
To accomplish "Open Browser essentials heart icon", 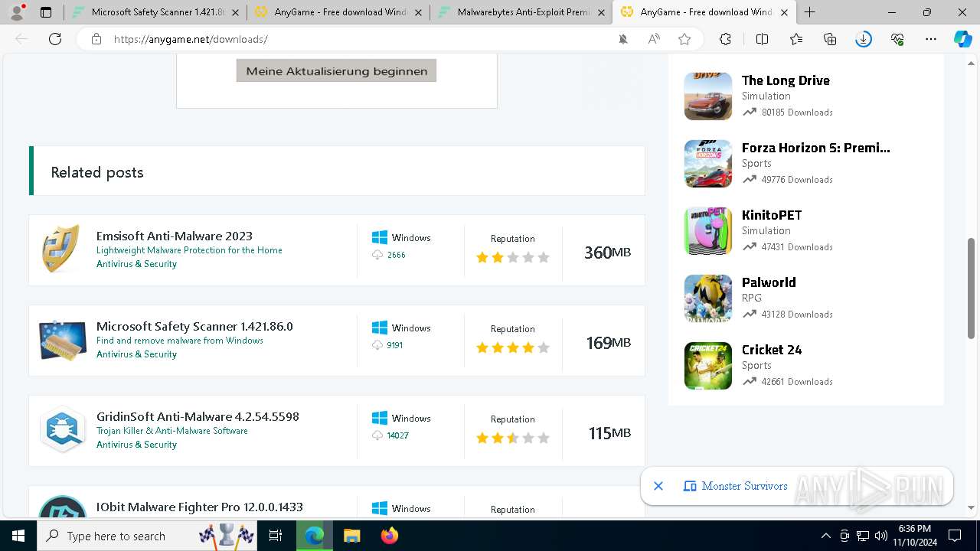I will click(x=898, y=39).
